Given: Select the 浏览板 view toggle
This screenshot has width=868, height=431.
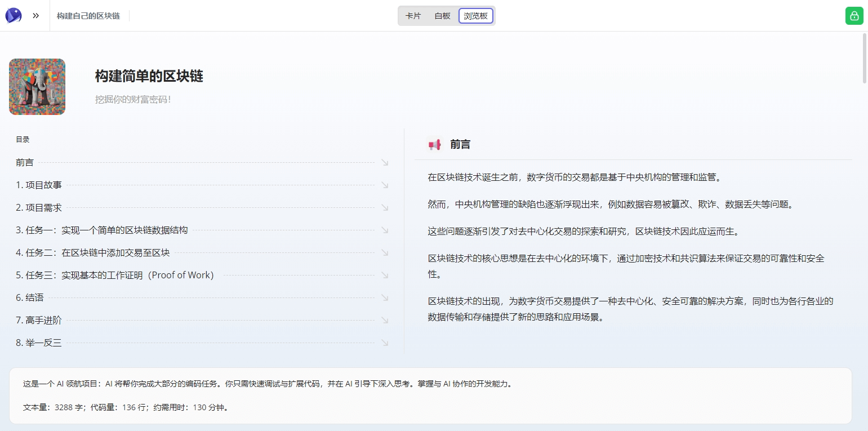Looking at the screenshot, I should point(476,16).
